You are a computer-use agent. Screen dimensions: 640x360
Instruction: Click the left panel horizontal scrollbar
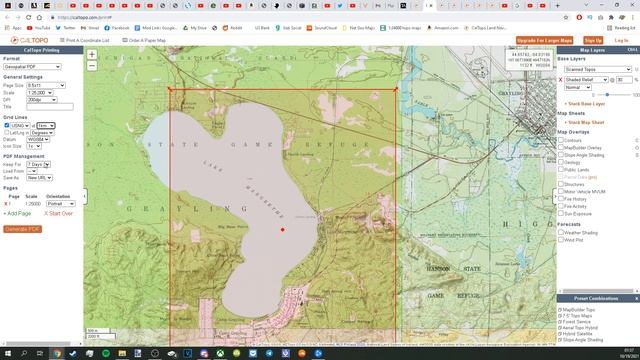38,344
